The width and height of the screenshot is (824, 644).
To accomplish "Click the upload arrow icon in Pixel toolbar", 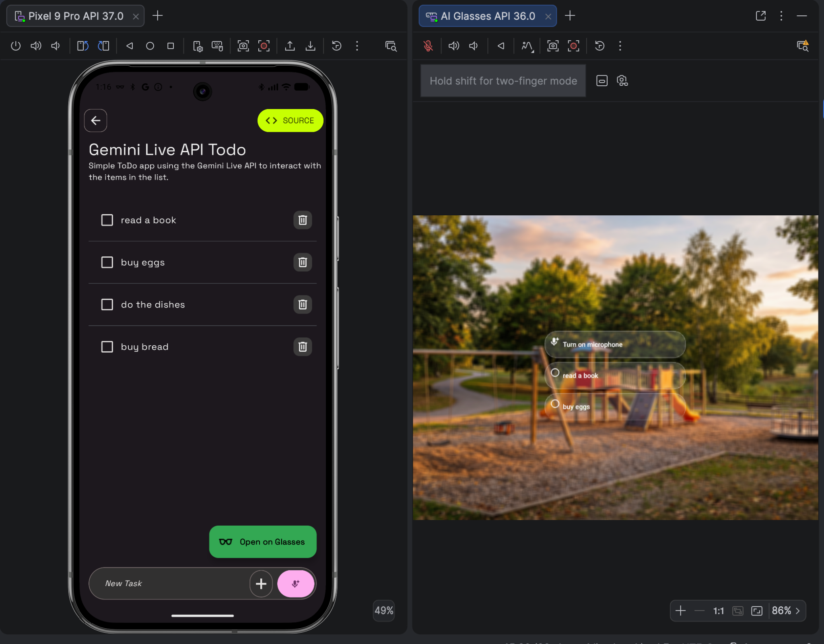I will click(290, 46).
